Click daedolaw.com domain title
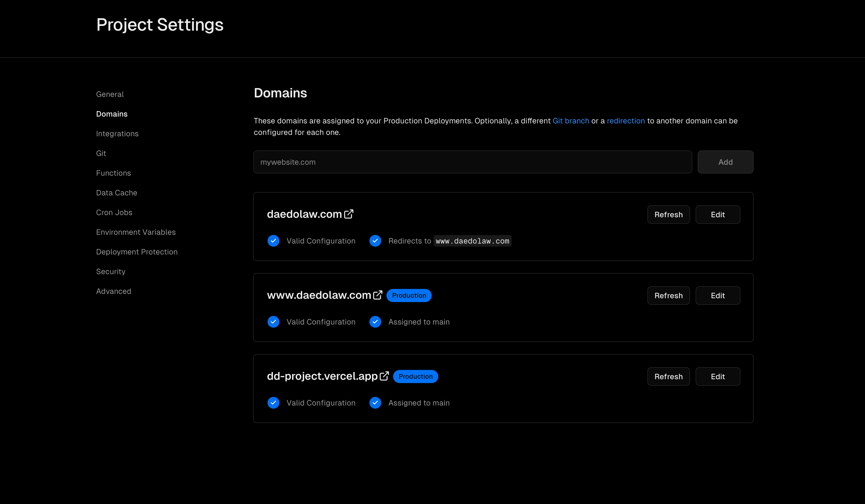 (304, 214)
